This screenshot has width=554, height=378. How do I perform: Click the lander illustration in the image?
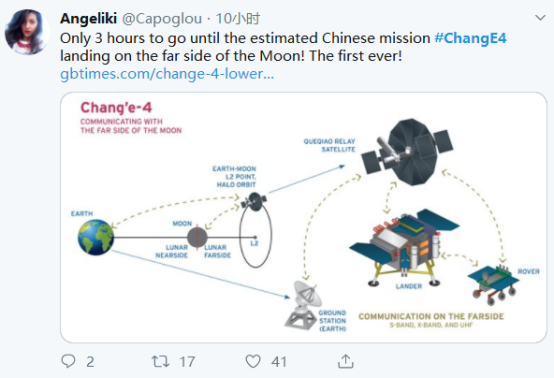point(404,247)
